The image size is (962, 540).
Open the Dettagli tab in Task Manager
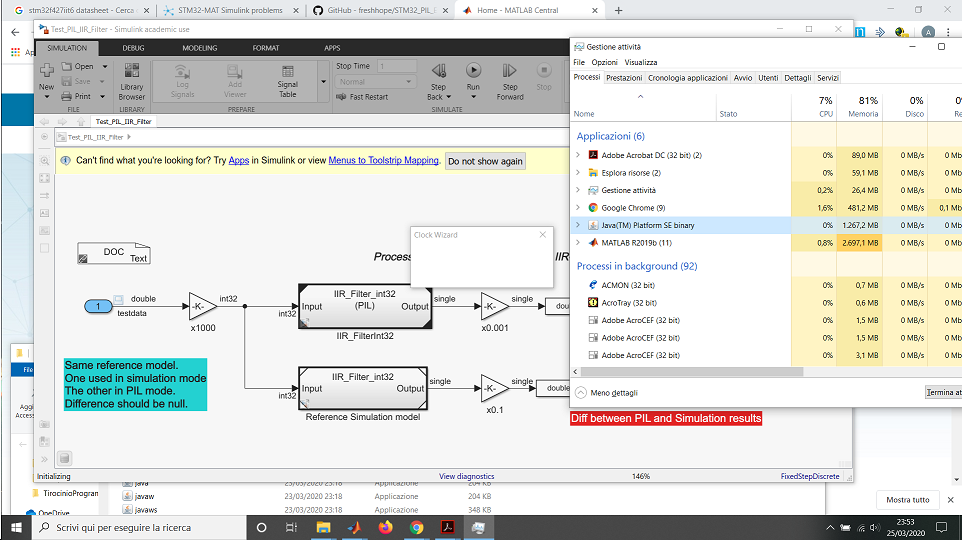[798, 78]
